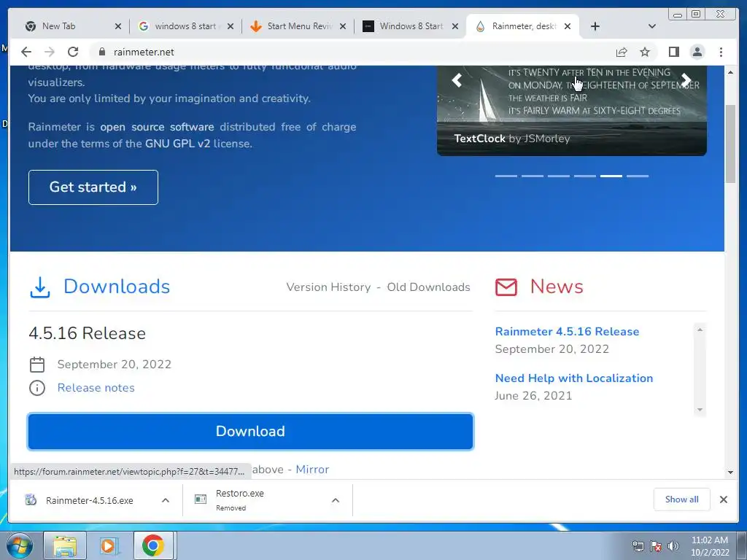The image size is (747, 560).
Task: Open the GNU GPL v2 license link
Action: tap(178, 144)
